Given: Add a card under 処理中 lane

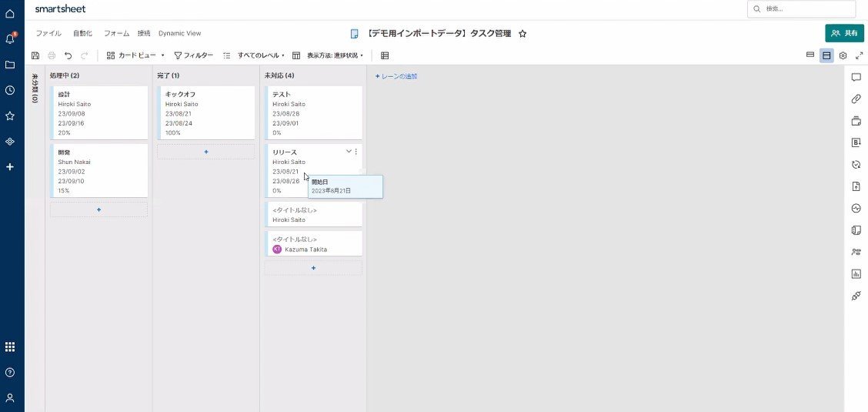Looking at the screenshot, I should (x=99, y=210).
